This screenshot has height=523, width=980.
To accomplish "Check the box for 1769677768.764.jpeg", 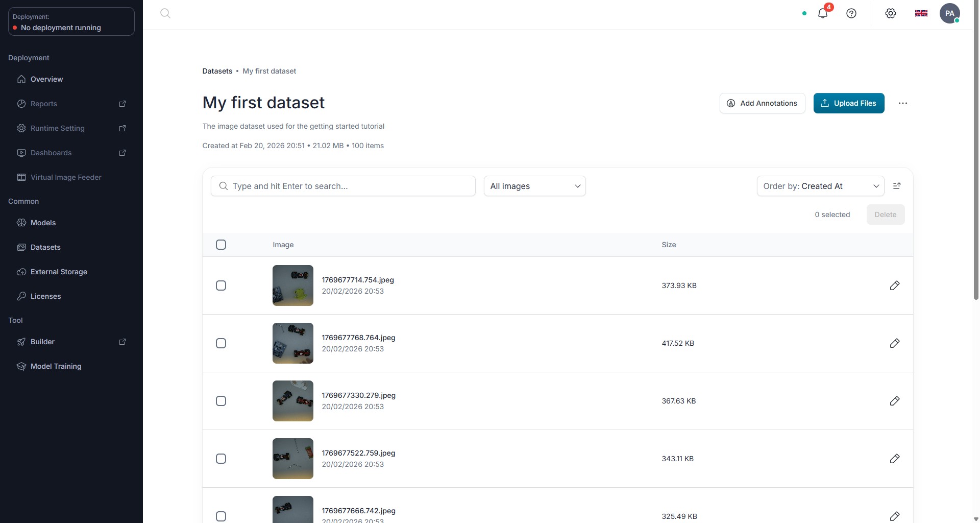I will (221, 343).
